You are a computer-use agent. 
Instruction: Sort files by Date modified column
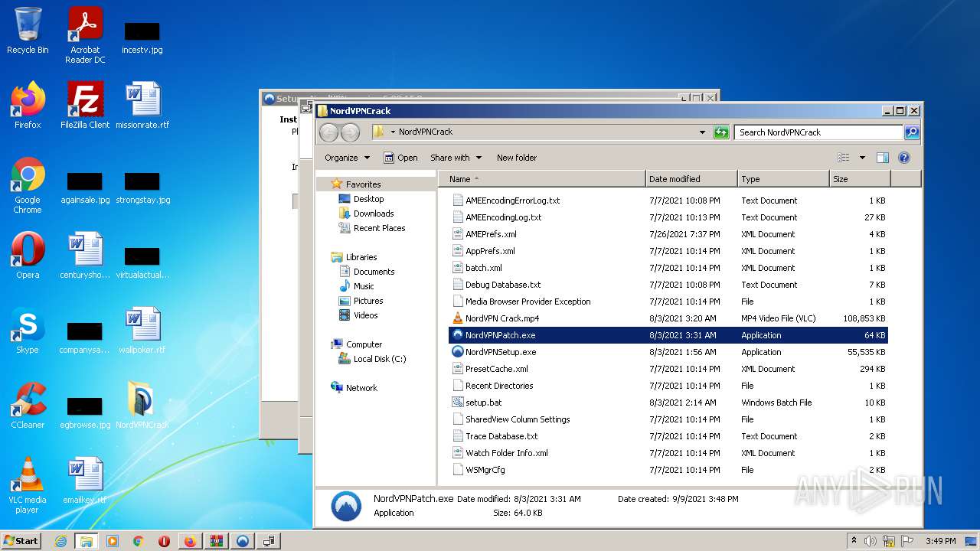point(692,179)
